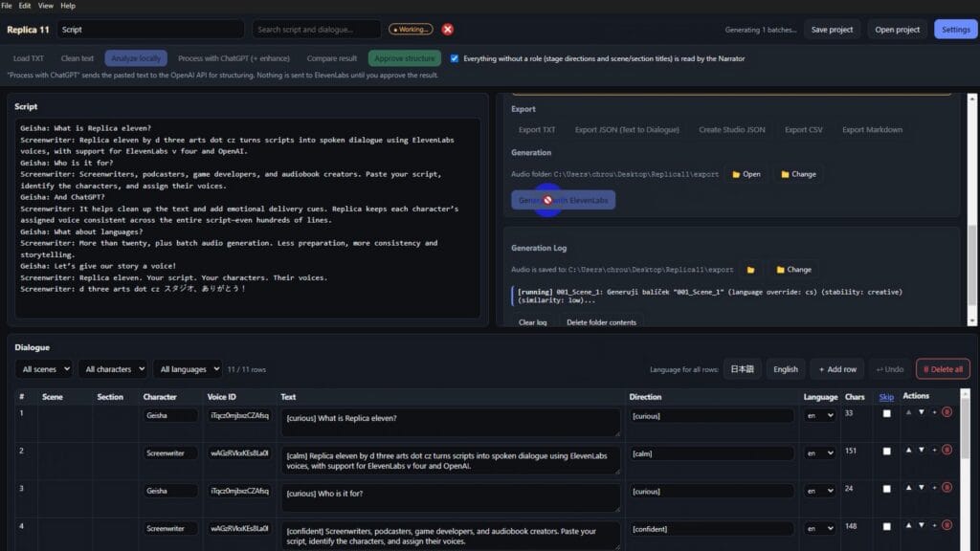Click Add row button

point(837,369)
